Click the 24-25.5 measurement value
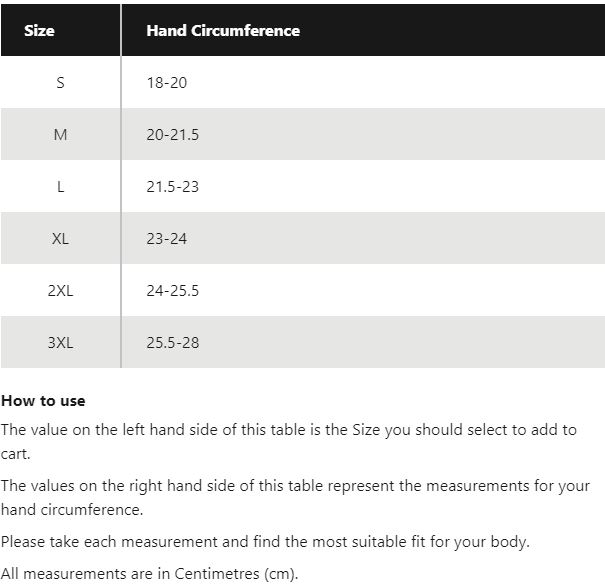Viewport: 605px width, 588px height. [x=172, y=291]
